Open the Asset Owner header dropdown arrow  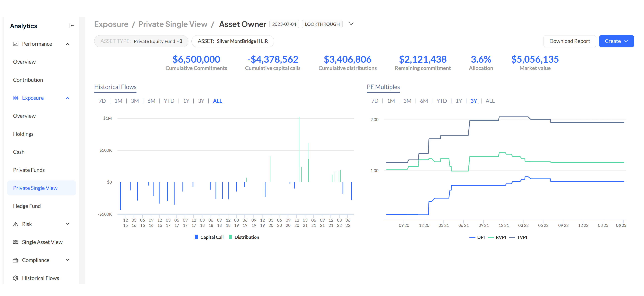[351, 24]
